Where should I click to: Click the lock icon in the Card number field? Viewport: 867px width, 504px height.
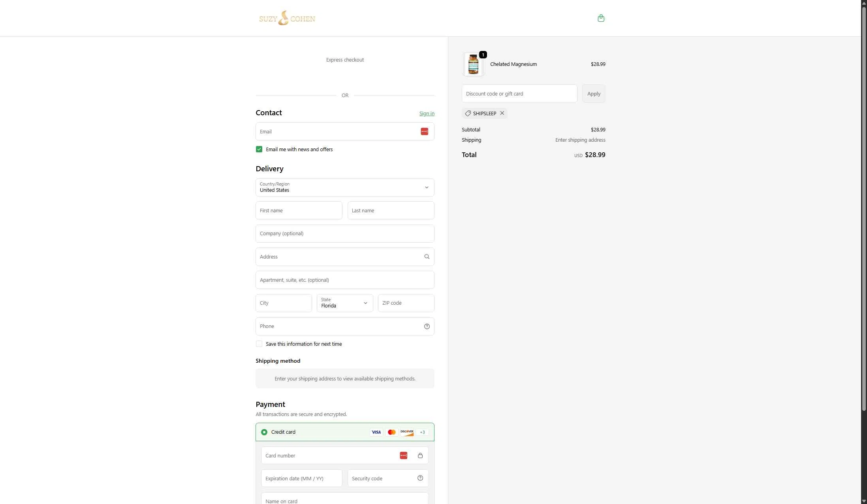pos(420,455)
